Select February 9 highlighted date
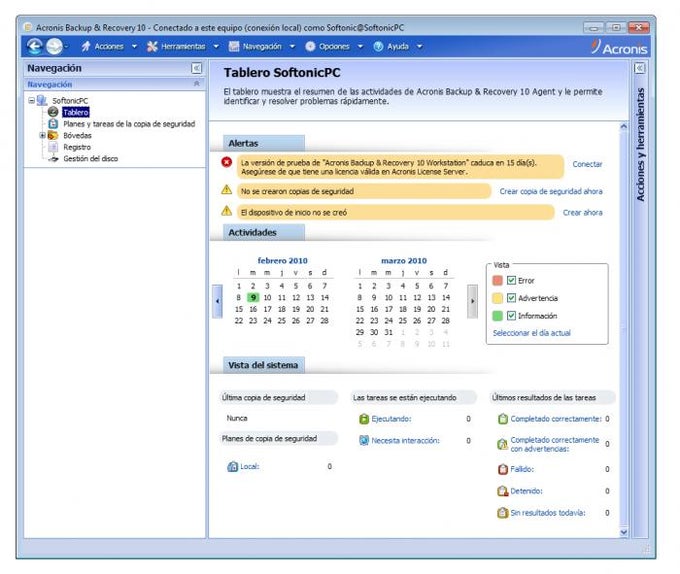Viewport: 680px width, 574px height. [x=253, y=297]
